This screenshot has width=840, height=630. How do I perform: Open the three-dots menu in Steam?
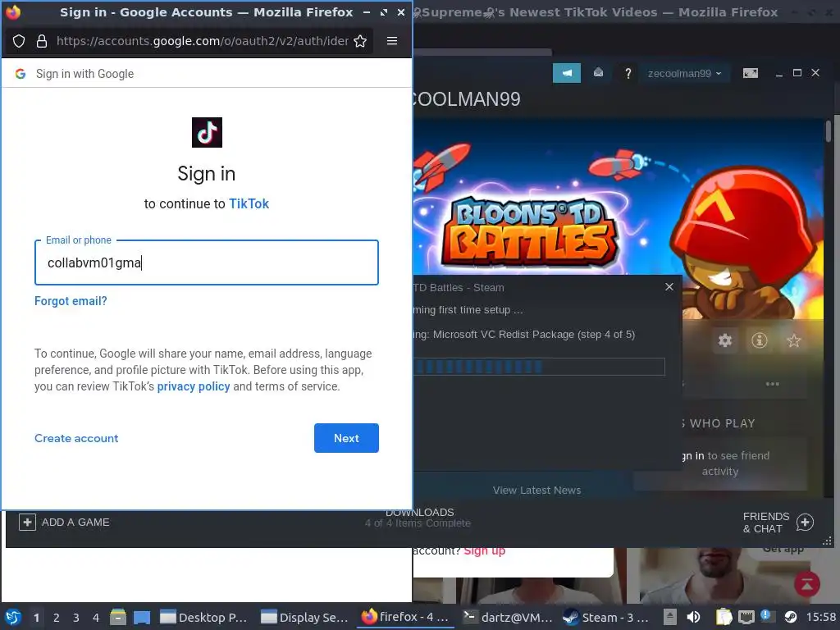773,384
